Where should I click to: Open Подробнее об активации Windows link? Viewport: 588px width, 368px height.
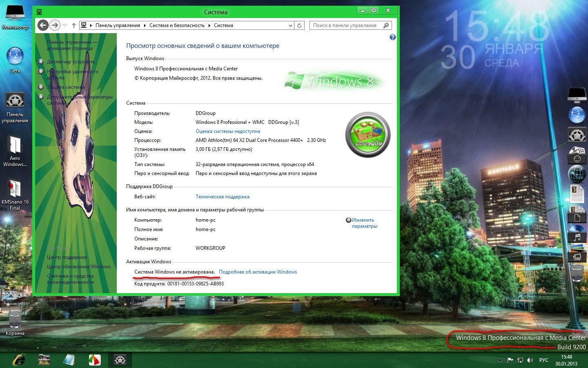pos(258,272)
